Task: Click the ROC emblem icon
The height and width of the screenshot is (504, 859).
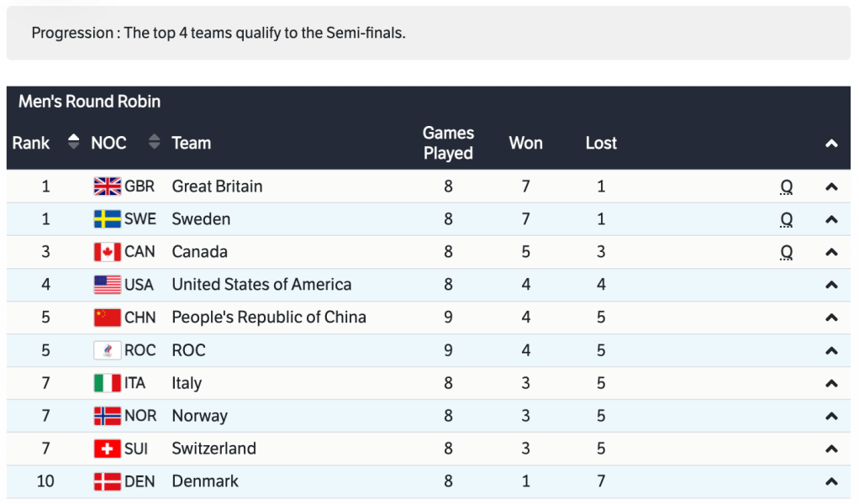Action: click(x=108, y=350)
